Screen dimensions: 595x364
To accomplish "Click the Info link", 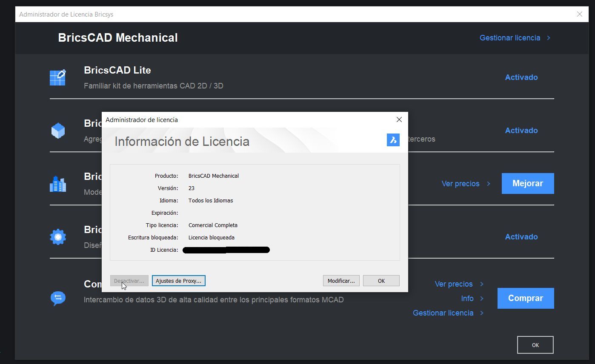I will tap(467, 299).
